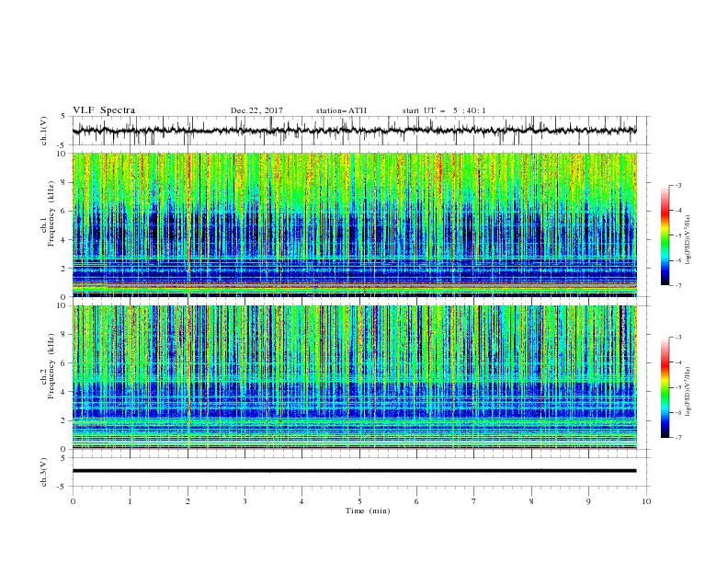Click the date 'Dec. 22, 2017'
This screenshot has width=728, height=563.
tap(256, 110)
